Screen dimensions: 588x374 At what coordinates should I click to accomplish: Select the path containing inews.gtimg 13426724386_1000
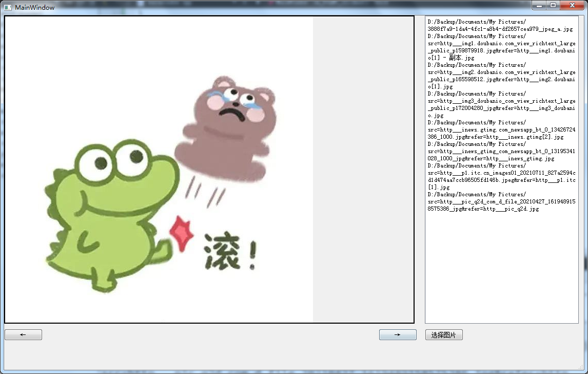click(x=501, y=130)
